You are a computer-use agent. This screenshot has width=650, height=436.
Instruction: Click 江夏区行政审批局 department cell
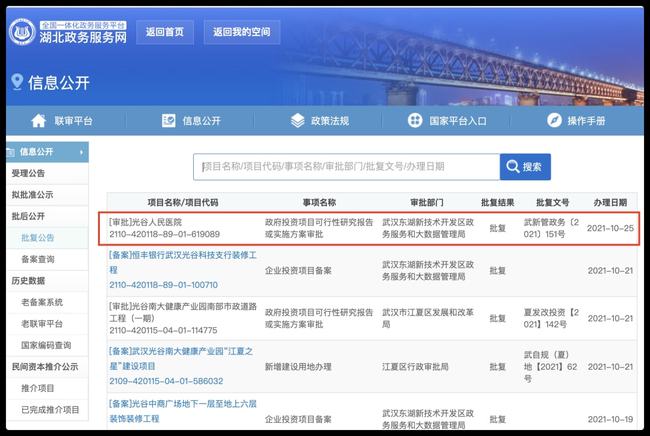coord(415,367)
